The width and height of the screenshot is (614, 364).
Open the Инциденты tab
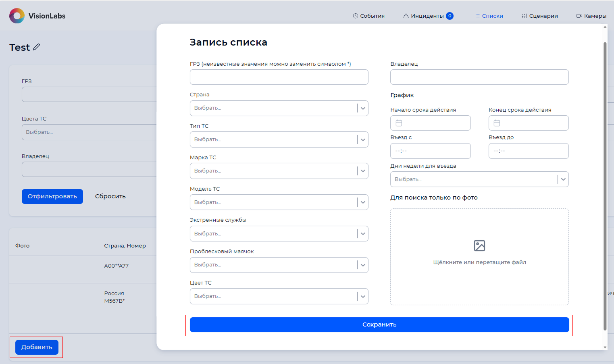[x=428, y=16]
